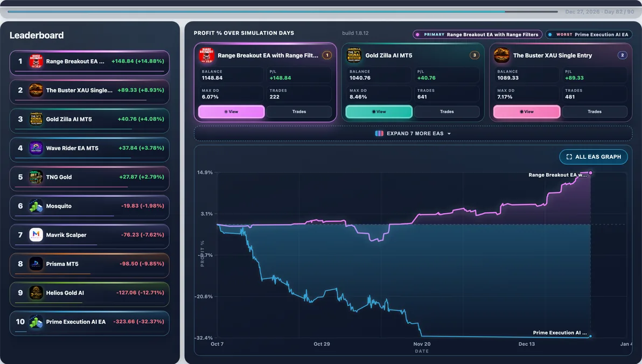Select leaderboard row Mosquito
Image resolution: width=642 pixels, height=364 pixels.
(x=89, y=208)
